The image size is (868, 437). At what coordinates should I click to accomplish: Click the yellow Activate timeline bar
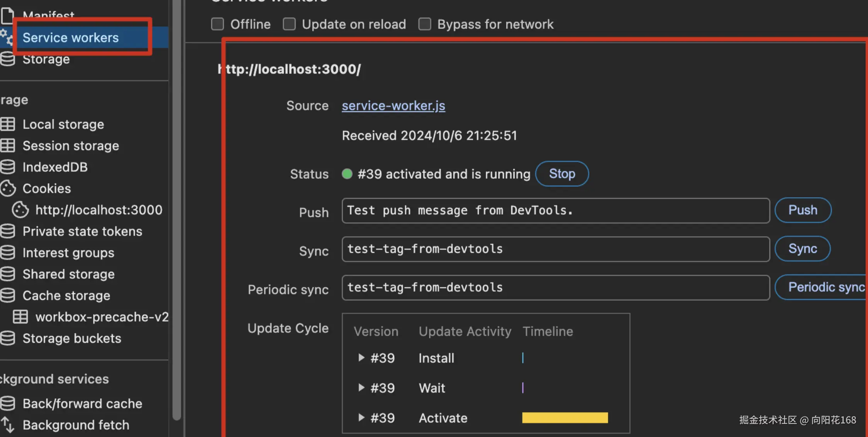click(565, 418)
